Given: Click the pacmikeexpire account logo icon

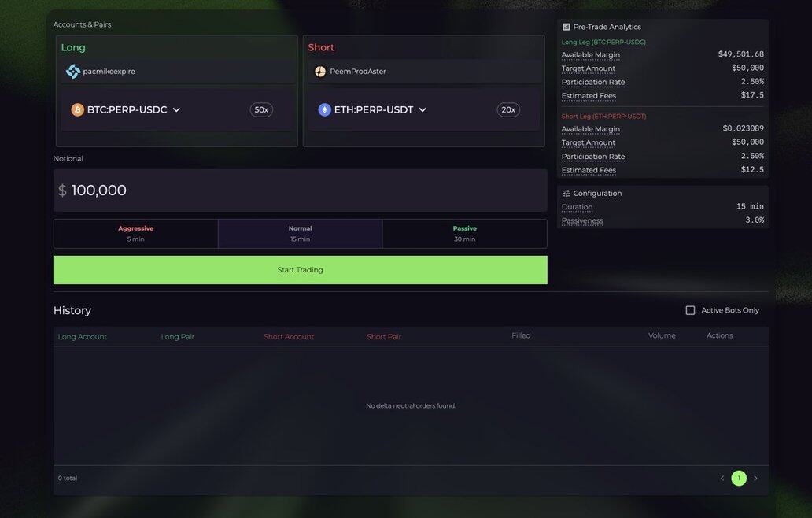Looking at the screenshot, I should (73, 72).
